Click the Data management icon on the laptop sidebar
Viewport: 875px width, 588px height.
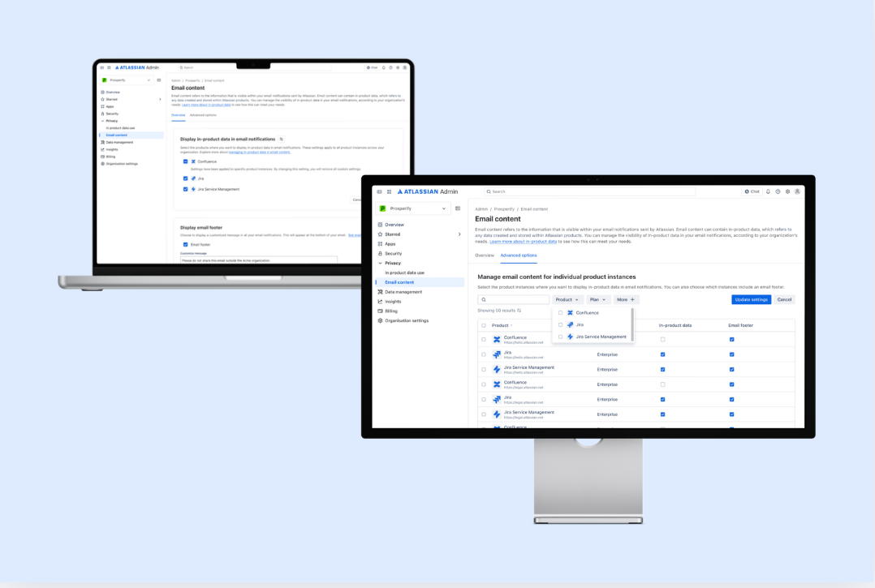[x=102, y=142]
